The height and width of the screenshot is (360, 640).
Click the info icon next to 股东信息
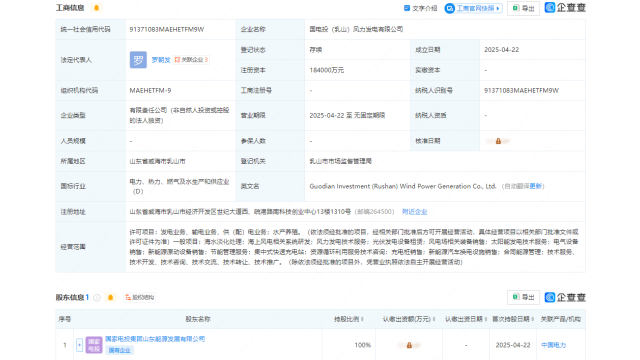coord(97,298)
